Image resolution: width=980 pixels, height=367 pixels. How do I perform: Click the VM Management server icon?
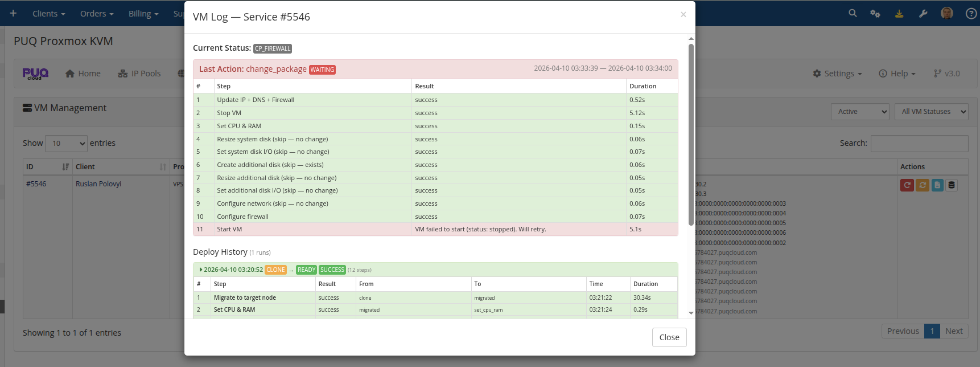click(27, 108)
